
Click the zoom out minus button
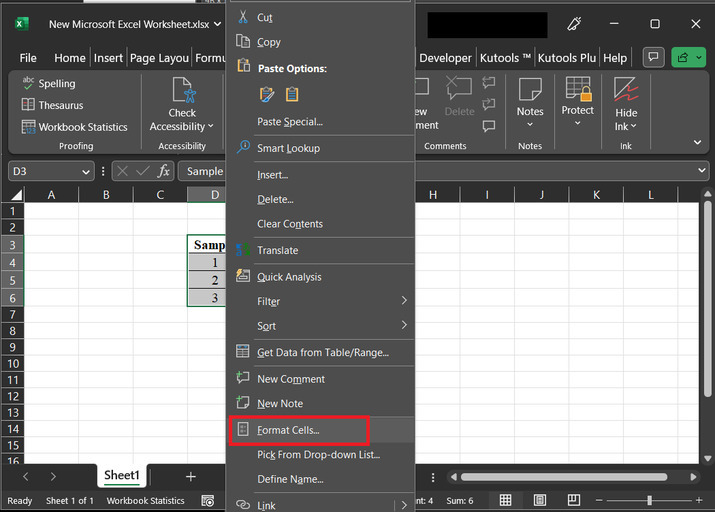coord(599,500)
